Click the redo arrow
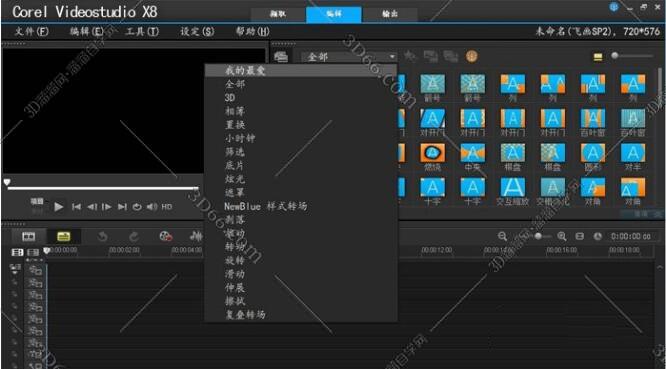666x369 pixels. point(133,237)
